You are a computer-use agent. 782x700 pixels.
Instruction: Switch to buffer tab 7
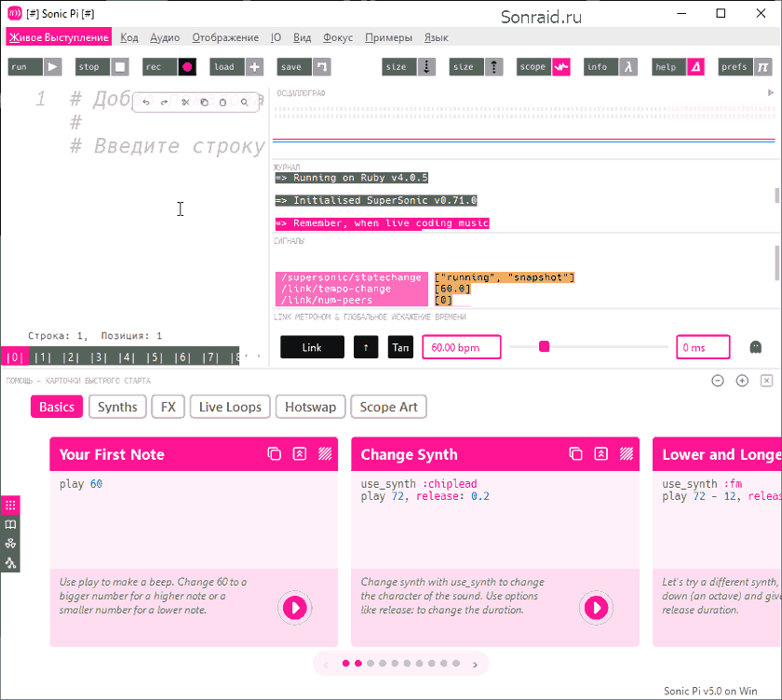point(210,357)
